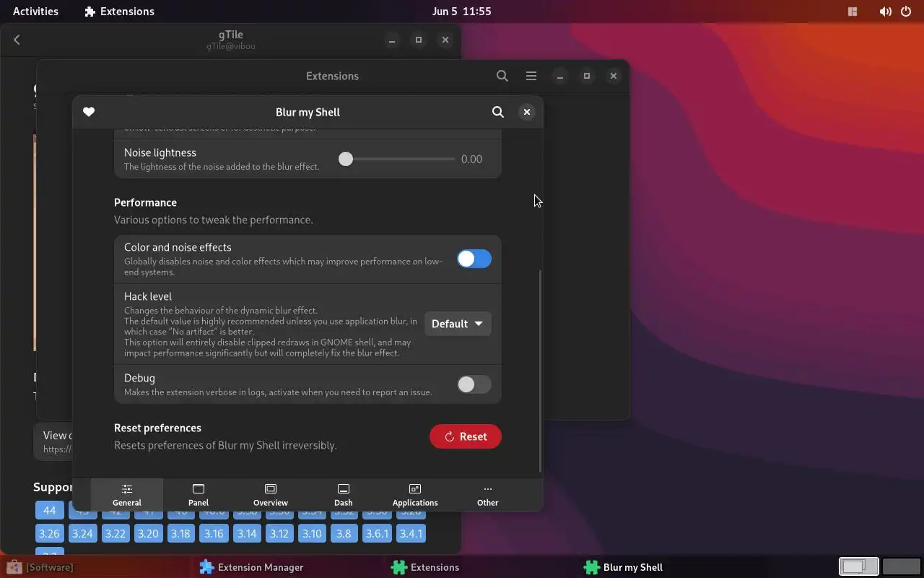Click version tag 44 in the gTile window
This screenshot has width=924, height=578.
(49, 510)
